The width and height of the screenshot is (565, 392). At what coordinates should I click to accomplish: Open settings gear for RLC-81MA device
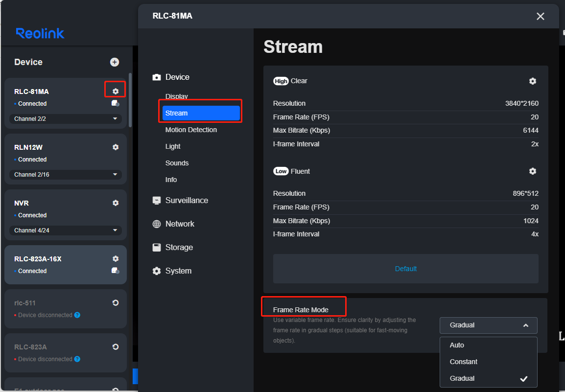[x=116, y=91]
